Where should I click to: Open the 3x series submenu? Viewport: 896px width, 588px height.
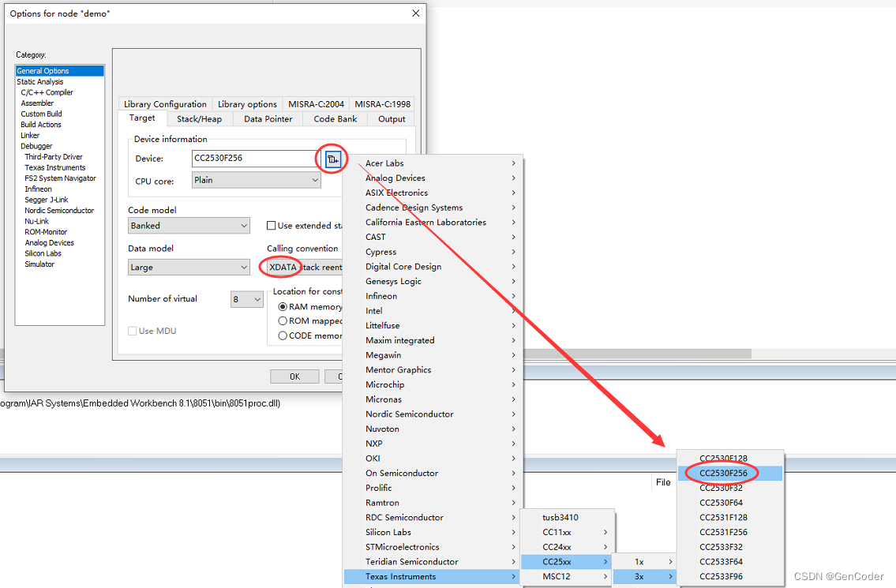(645, 577)
